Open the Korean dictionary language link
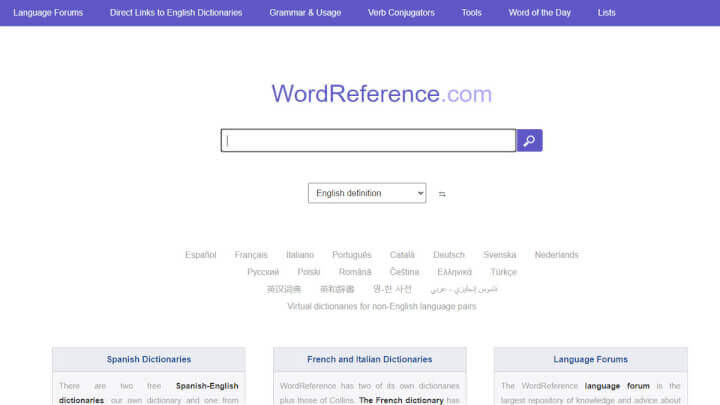720x405 pixels. coord(392,289)
